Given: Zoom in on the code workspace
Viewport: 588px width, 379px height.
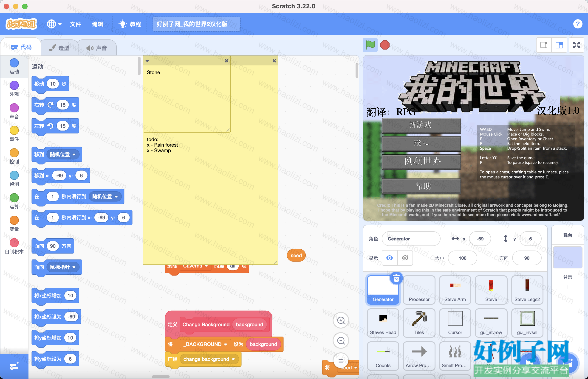Looking at the screenshot, I should point(341,320).
